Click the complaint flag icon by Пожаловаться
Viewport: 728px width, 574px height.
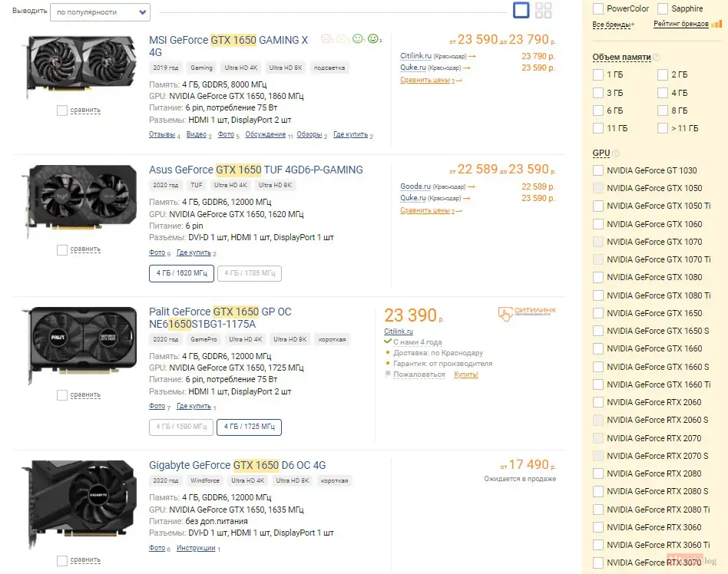click(x=388, y=374)
